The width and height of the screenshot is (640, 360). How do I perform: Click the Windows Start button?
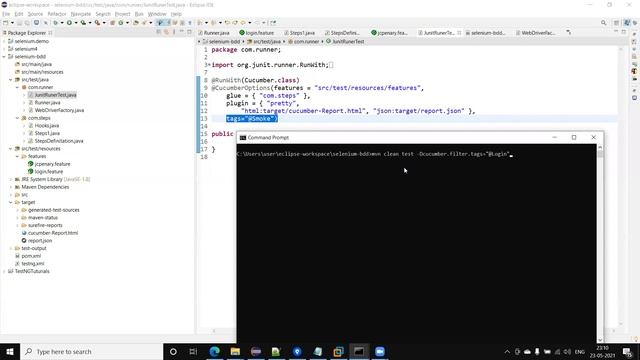coord(10,351)
